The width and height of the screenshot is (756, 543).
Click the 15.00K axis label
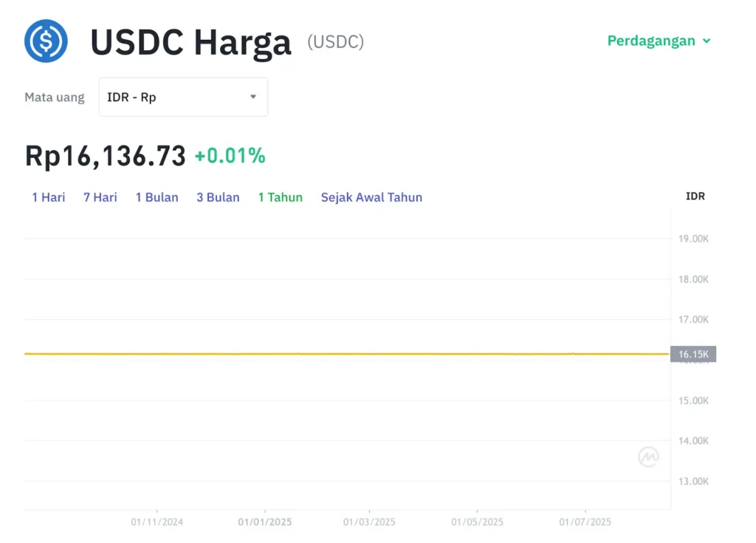[693, 400]
